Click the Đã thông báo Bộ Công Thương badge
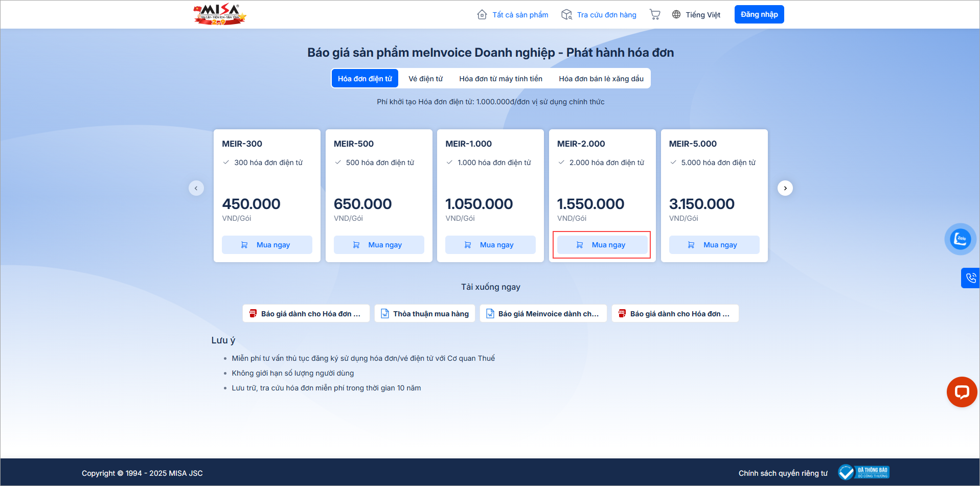 click(863, 473)
